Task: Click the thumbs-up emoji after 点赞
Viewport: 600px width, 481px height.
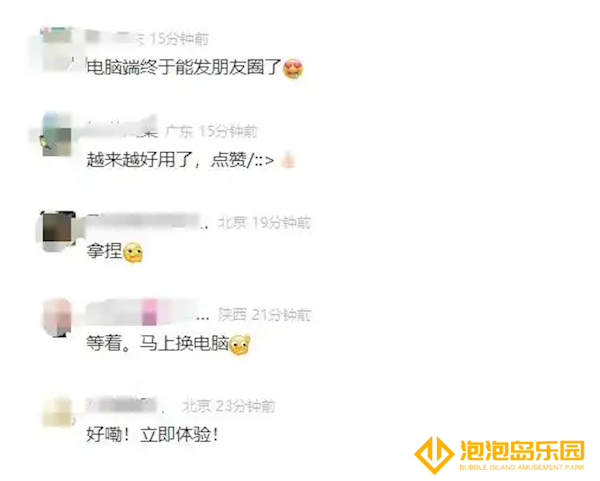Action: coord(287,160)
